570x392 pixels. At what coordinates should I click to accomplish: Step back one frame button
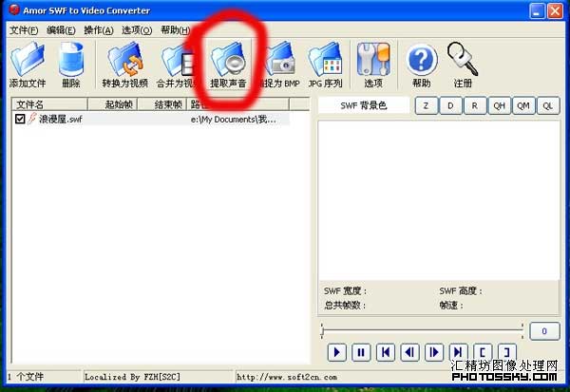(409, 352)
